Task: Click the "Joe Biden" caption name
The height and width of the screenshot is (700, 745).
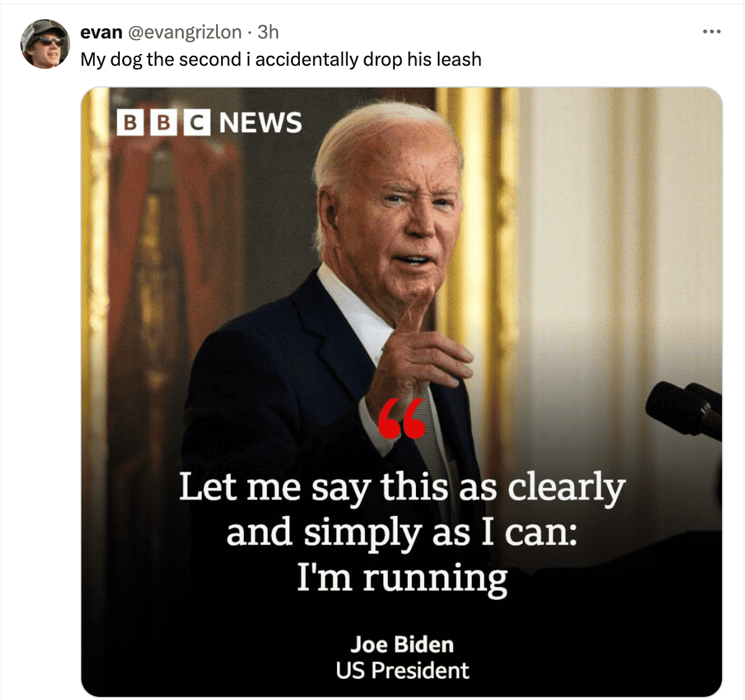Action: pyautogui.click(x=402, y=644)
